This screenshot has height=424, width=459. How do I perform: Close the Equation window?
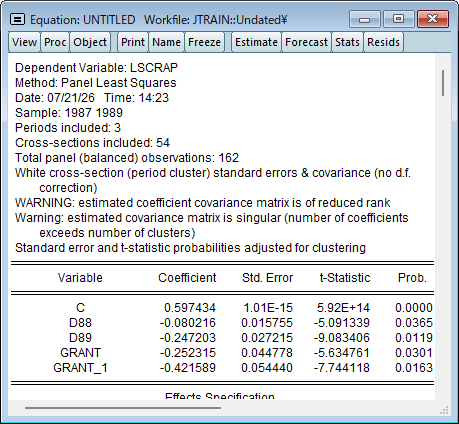tap(433, 19)
